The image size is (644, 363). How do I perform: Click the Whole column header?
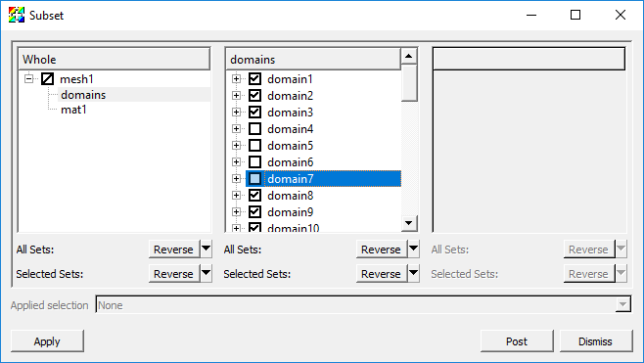115,59
